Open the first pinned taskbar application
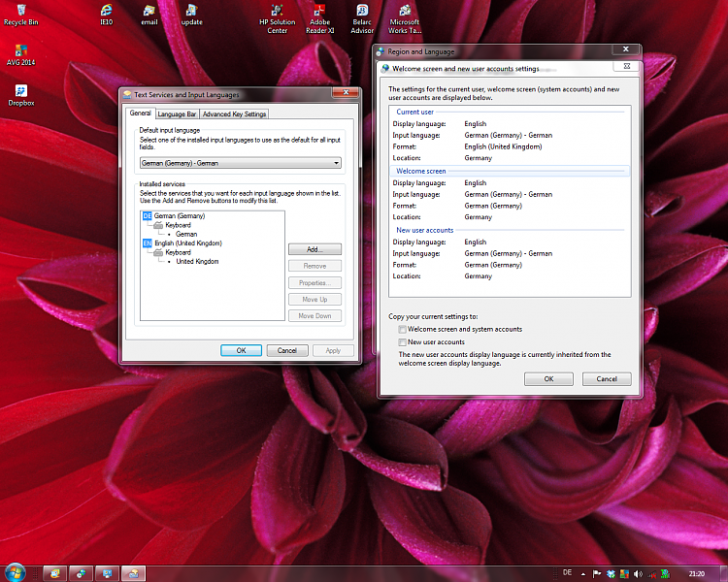 click(x=54, y=573)
